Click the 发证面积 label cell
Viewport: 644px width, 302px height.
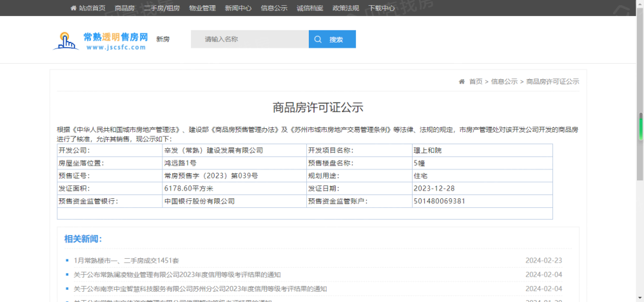[x=110, y=188]
